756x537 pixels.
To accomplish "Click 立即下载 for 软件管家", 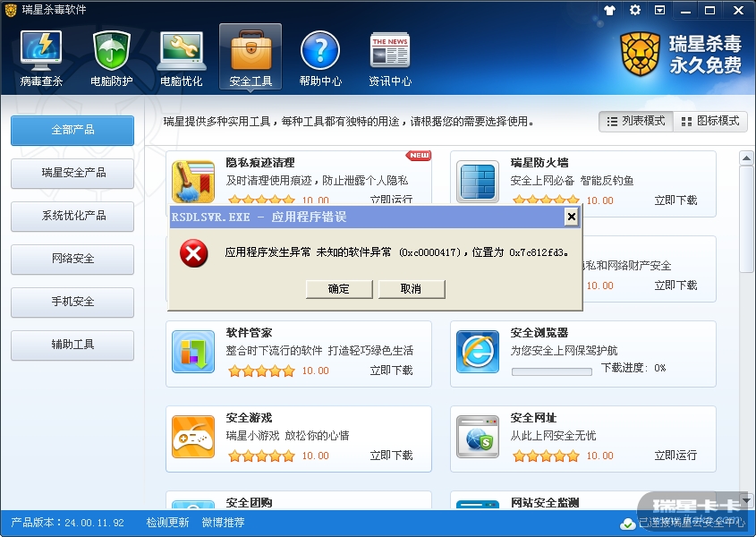I will click(x=391, y=370).
